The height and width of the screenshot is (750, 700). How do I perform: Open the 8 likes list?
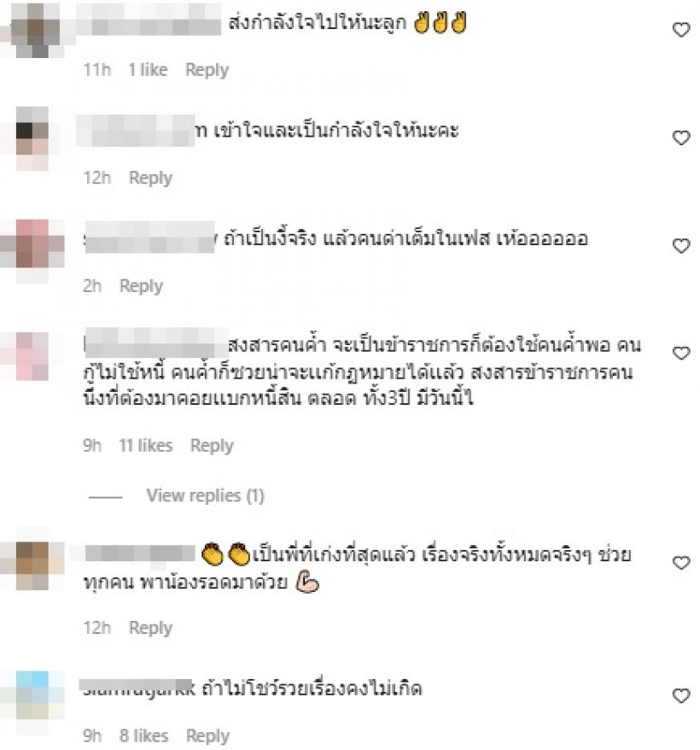pyautogui.click(x=143, y=735)
